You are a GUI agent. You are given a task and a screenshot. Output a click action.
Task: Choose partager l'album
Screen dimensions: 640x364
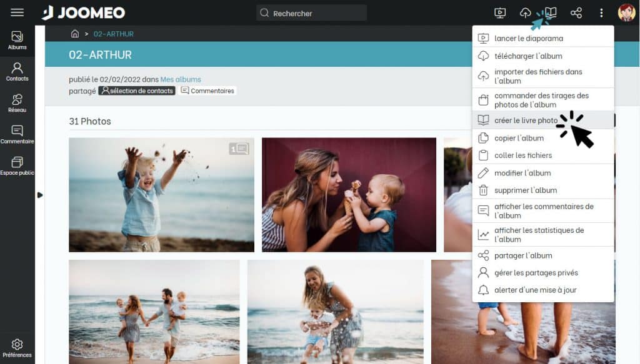click(x=543, y=255)
